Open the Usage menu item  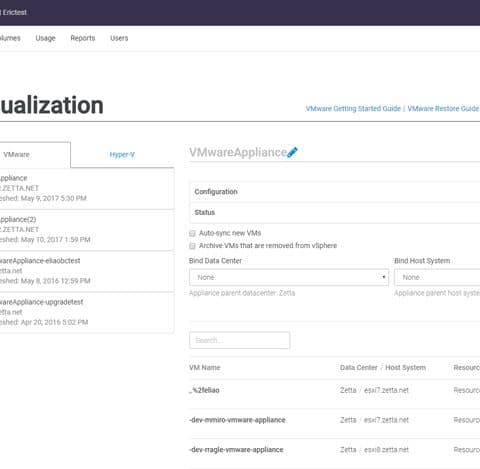[45, 38]
